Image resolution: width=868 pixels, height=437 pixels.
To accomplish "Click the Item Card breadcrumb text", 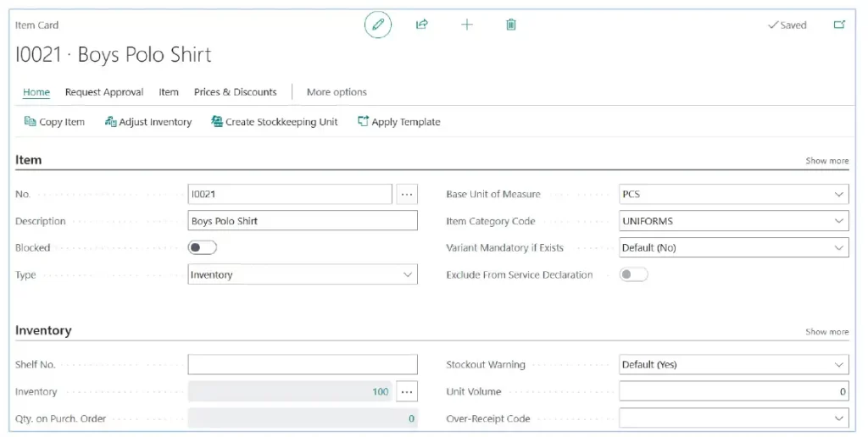I will pyautogui.click(x=36, y=25).
